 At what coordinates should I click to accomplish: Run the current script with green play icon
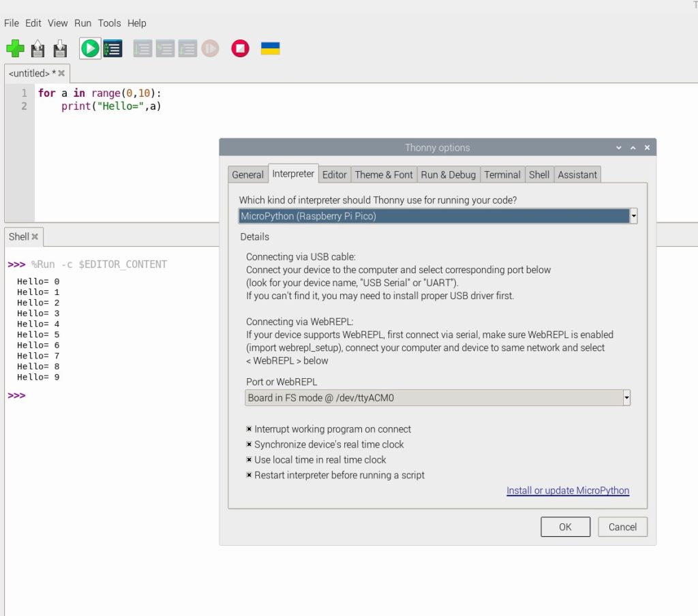[x=89, y=48]
